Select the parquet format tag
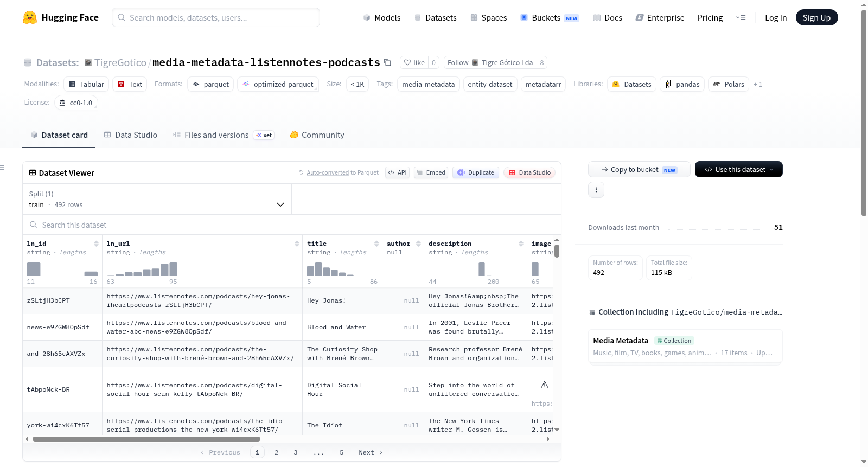The width and height of the screenshot is (868, 467). pyautogui.click(x=210, y=84)
